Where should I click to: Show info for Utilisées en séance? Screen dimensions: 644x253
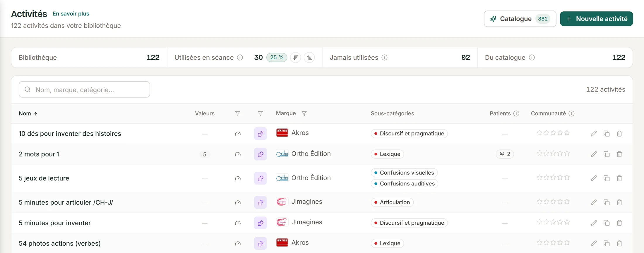(240, 57)
